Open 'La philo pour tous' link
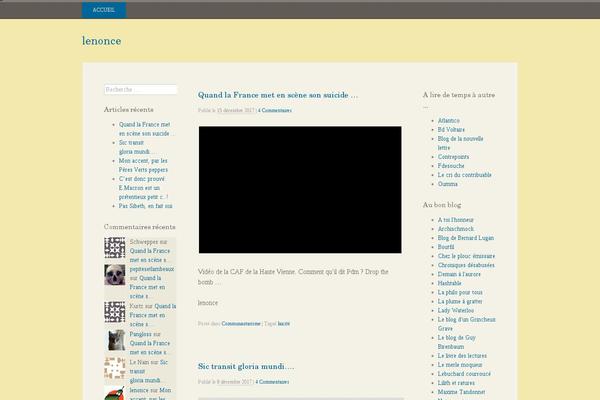The height and width of the screenshot is (400, 600). pos(460,292)
